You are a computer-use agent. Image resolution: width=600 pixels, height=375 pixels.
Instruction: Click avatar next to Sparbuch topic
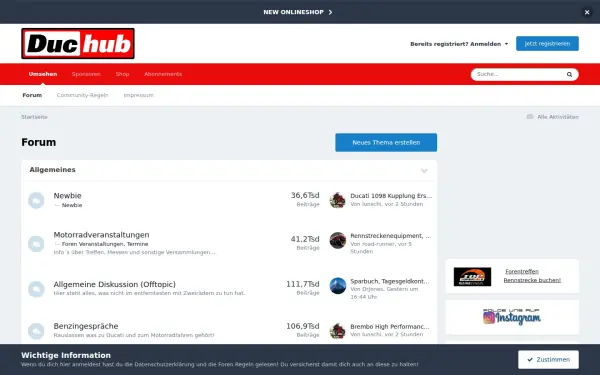[338, 286]
